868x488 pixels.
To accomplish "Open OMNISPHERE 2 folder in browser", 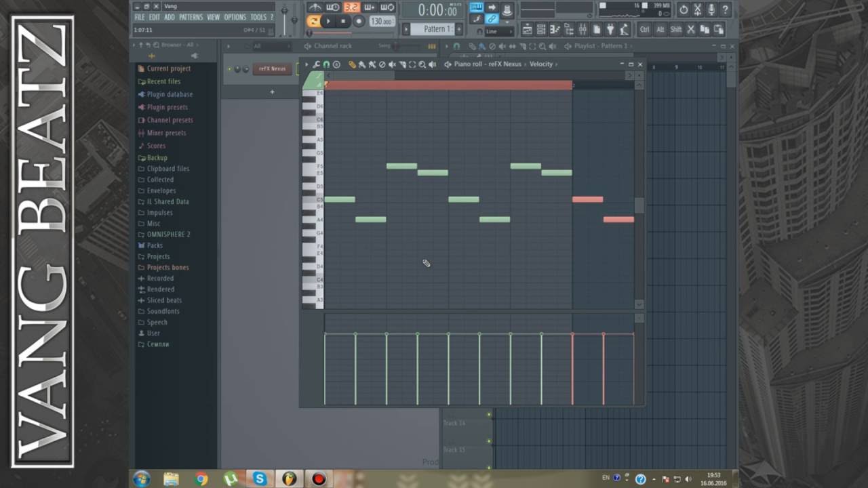I will click(168, 235).
